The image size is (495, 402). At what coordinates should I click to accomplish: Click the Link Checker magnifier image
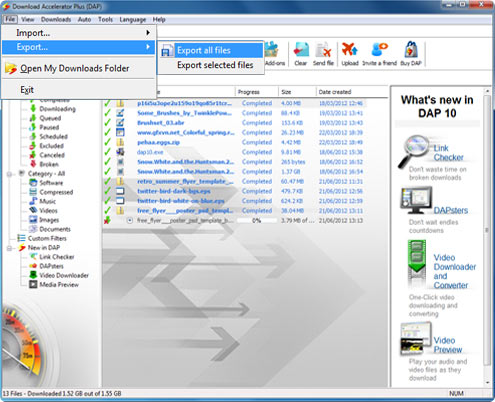[414, 151]
